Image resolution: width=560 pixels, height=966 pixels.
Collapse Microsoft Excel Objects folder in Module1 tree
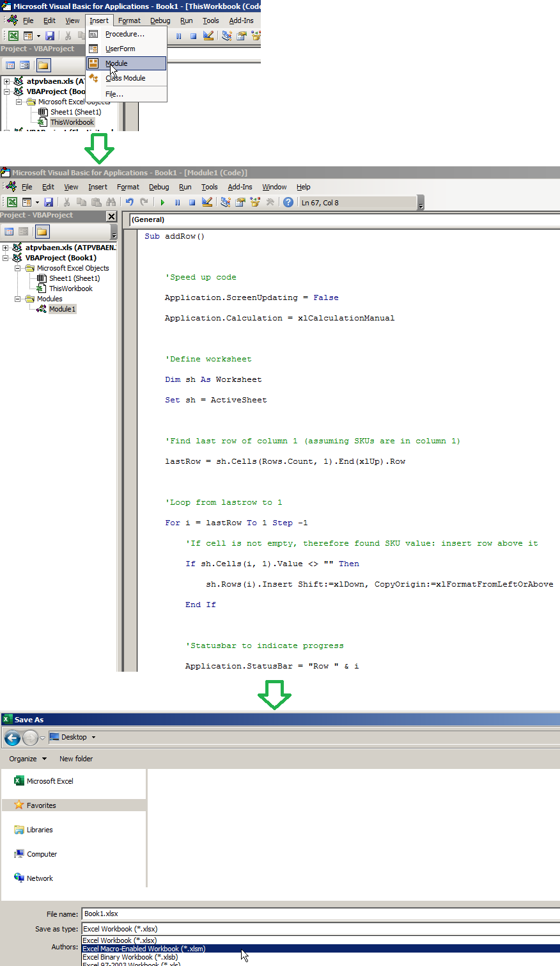[18, 268]
